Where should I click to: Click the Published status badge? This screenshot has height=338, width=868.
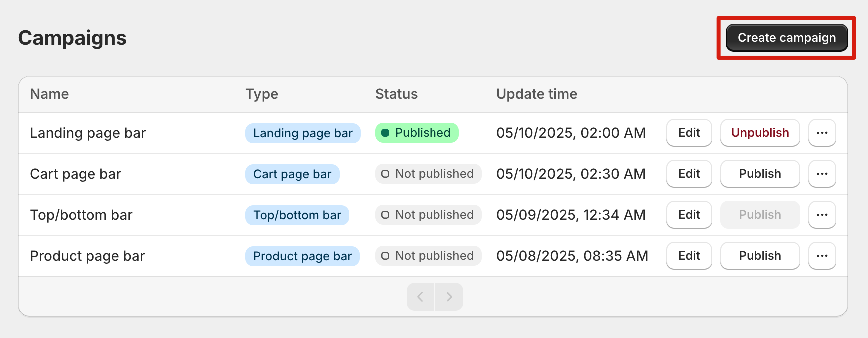coord(417,133)
